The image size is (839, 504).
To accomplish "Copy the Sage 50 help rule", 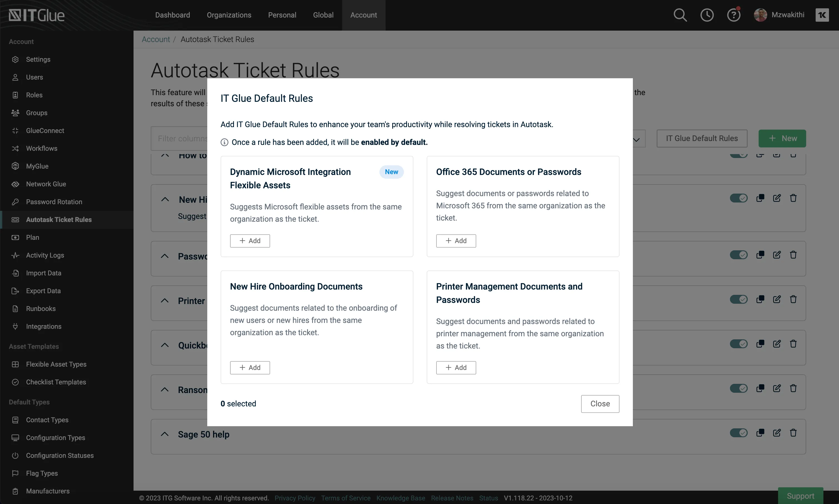I will (x=760, y=433).
